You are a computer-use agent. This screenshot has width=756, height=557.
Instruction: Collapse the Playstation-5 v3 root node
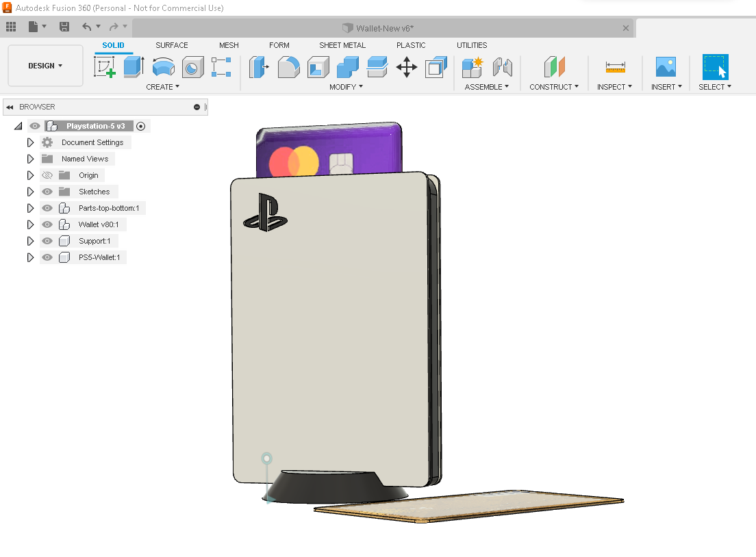click(x=18, y=126)
